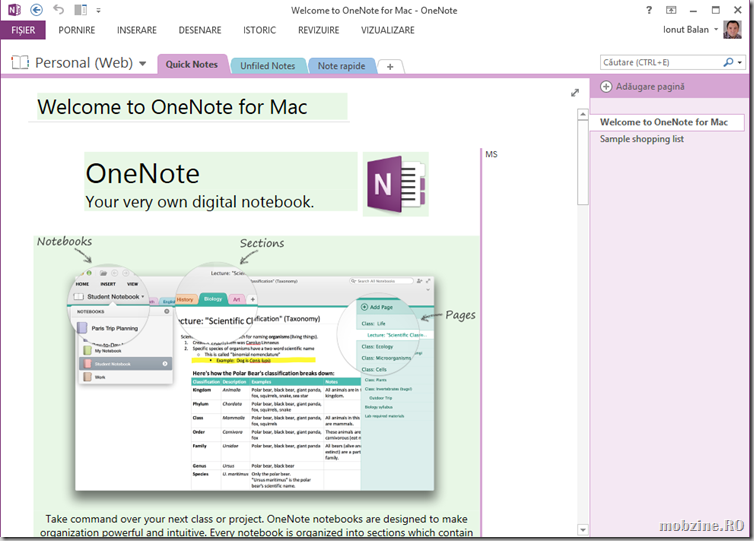This screenshot has width=754, height=541.
Task: Switch to the REVIZUIRE ribbon tab
Action: pos(318,30)
